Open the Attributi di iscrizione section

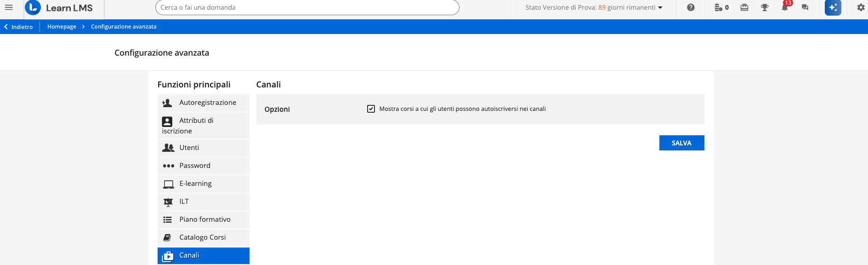point(204,126)
